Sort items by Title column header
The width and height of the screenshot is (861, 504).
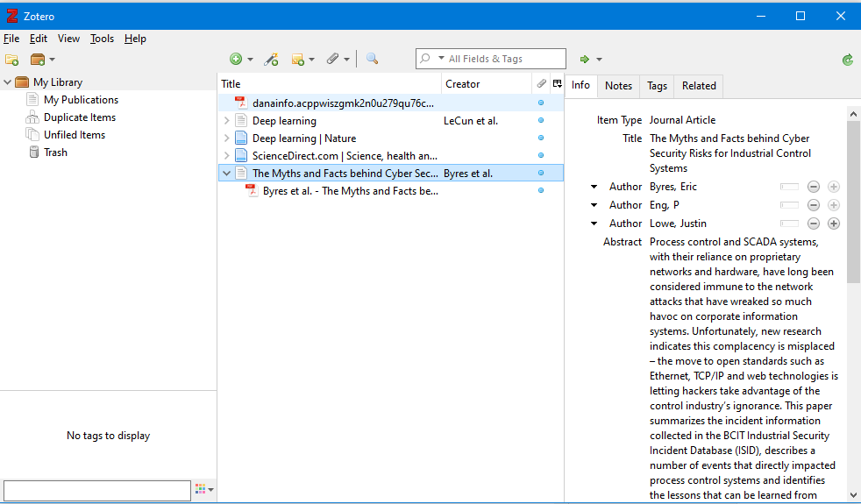tap(330, 84)
